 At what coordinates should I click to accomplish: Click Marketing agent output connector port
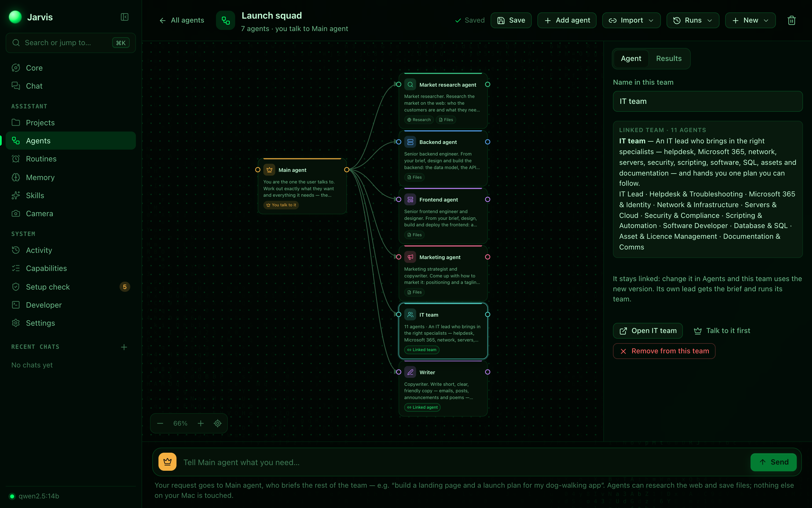click(487, 257)
